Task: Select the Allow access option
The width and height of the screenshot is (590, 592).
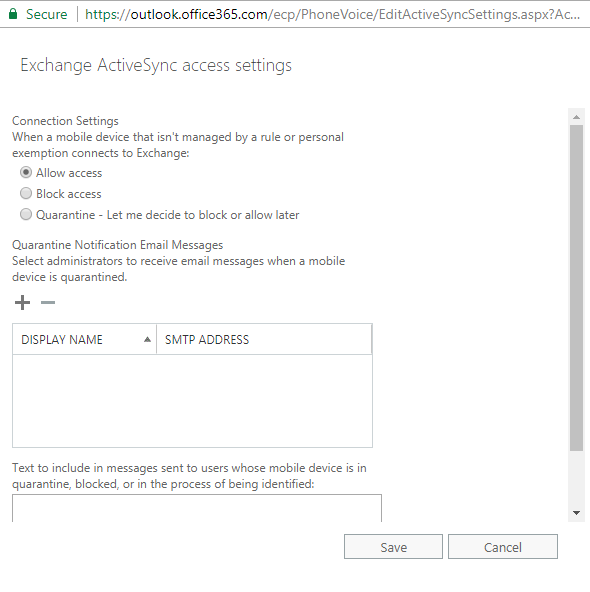Action: point(26,173)
